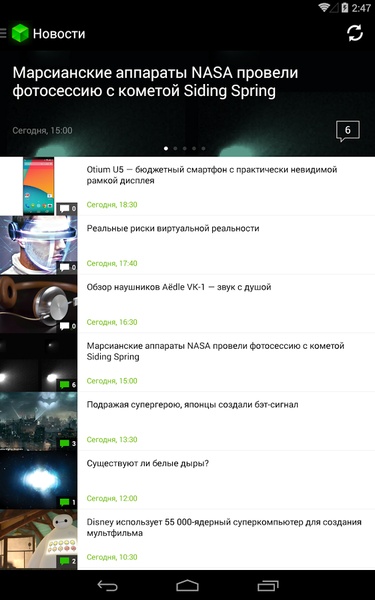Image resolution: width=375 pixels, height=600 pixels.
Task: Open the virtual reality headset thumbnail
Action: coord(39,245)
